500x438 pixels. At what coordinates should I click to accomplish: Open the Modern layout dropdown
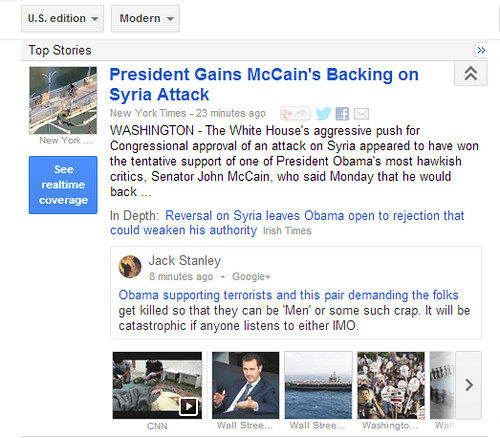tap(145, 19)
